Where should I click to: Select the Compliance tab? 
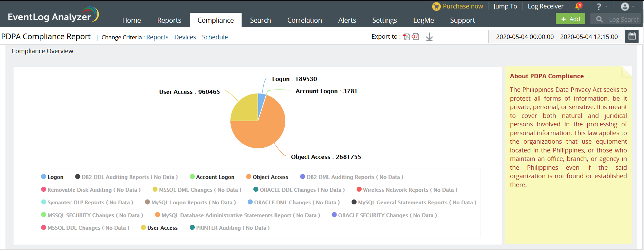pyautogui.click(x=216, y=20)
